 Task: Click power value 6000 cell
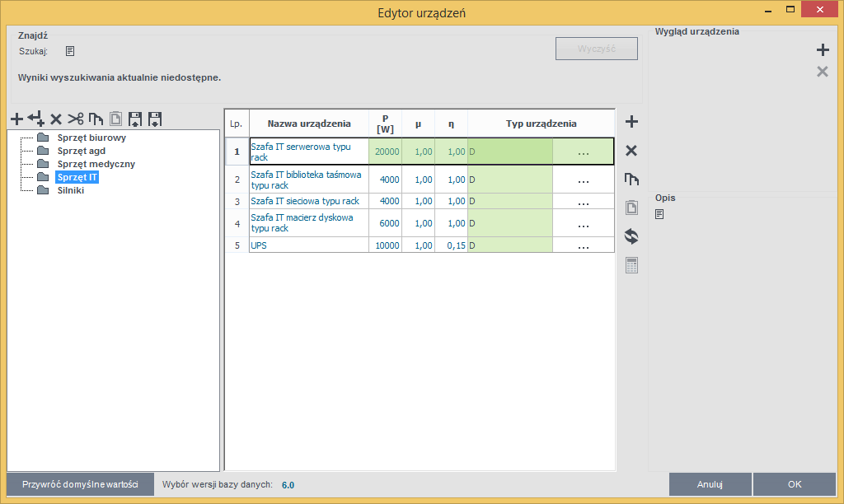click(x=386, y=223)
